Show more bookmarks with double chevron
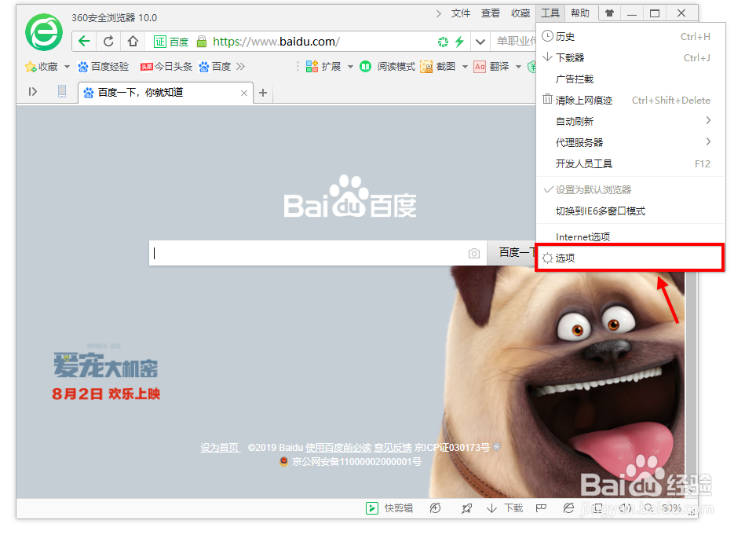756x535 pixels. [x=240, y=67]
